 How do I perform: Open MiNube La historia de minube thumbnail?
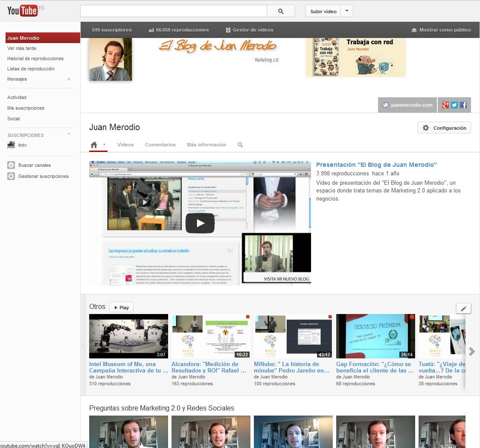[293, 336]
